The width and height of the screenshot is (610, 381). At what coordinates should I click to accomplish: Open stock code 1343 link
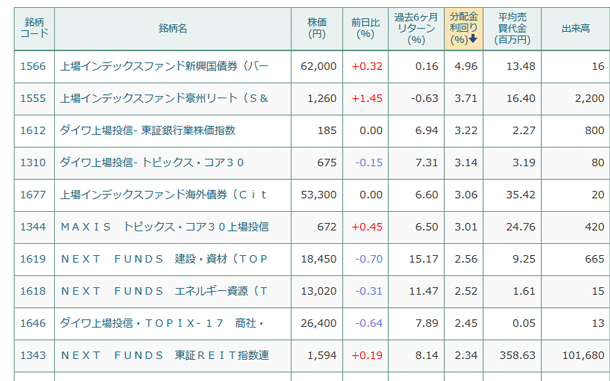pyautogui.click(x=33, y=355)
